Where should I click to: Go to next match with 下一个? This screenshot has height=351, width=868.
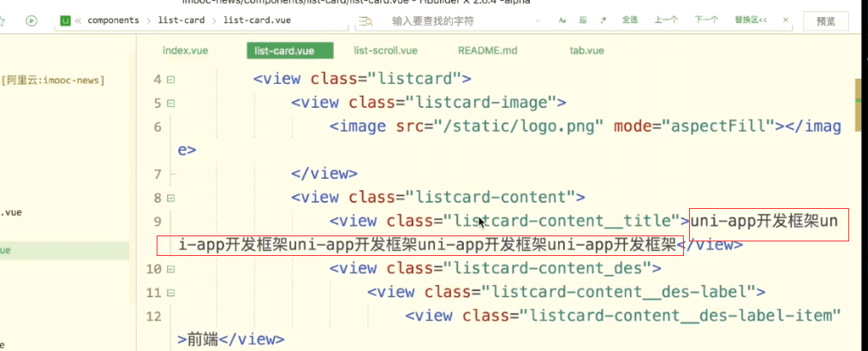click(x=707, y=20)
